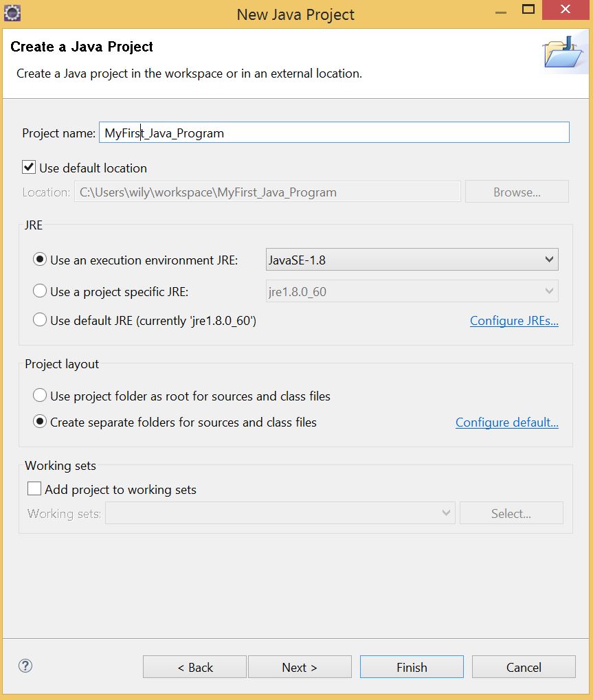Select Use an execution environment JRE
The height and width of the screenshot is (700, 593).
pyautogui.click(x=40, y=260)
